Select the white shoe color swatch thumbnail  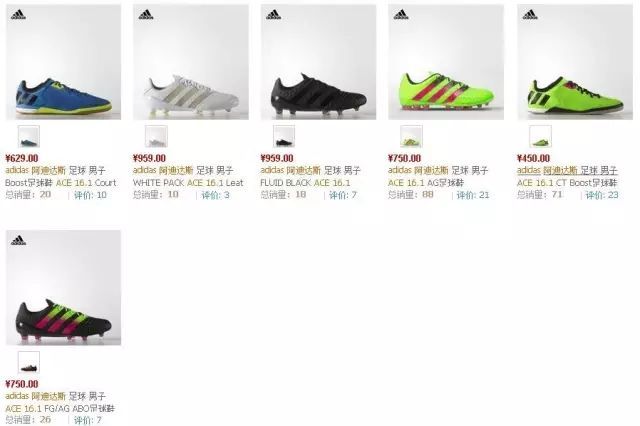coord(156,136)
